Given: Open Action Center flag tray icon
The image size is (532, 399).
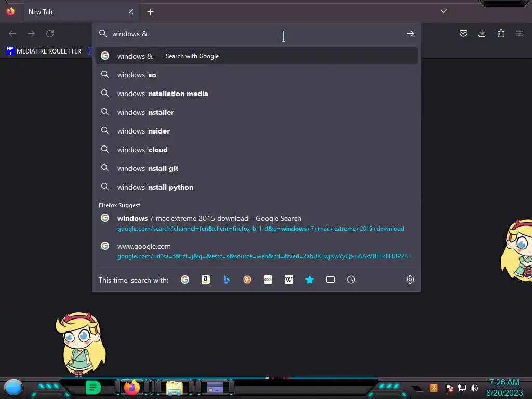Looking at the screenshot, I should pos(449,388).
